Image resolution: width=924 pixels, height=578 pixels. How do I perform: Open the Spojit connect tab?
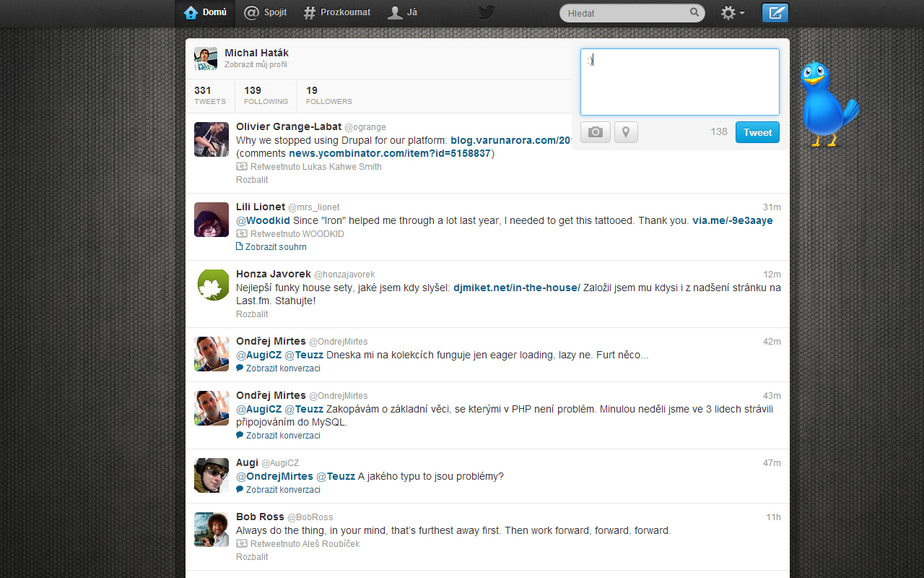[x=265, y=12]
